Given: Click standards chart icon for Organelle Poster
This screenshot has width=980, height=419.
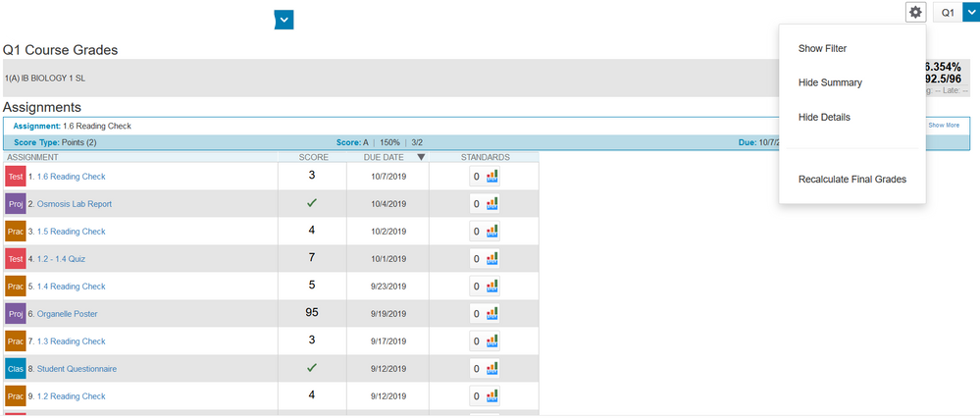Looking at the screenshot, I should (x=492, y=314).
